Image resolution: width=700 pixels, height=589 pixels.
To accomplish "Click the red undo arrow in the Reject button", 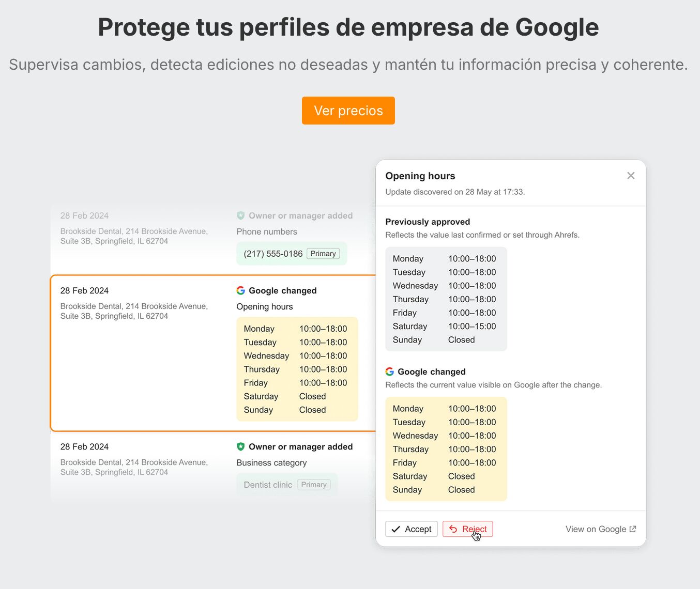I will [453, 529].
